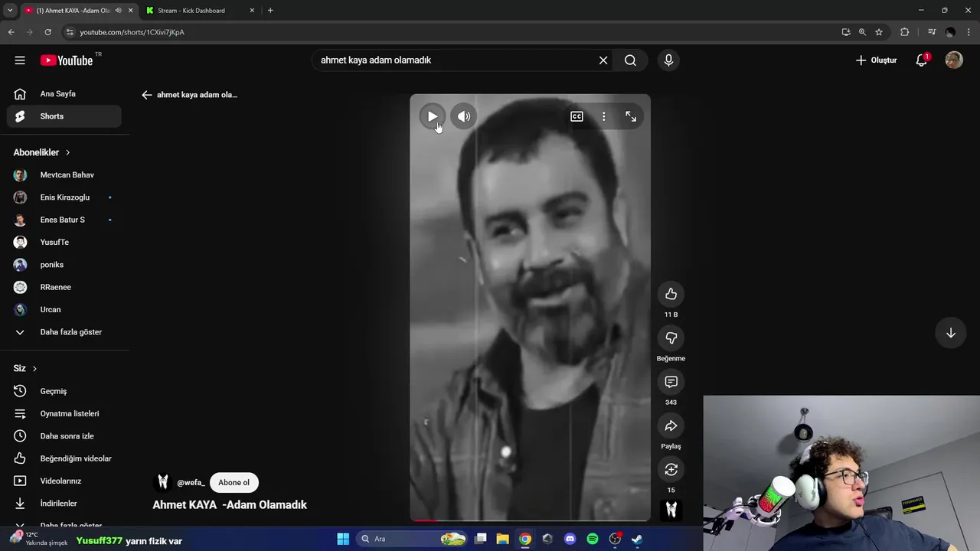Open Beğendiğim videolar list

point(64,458)
